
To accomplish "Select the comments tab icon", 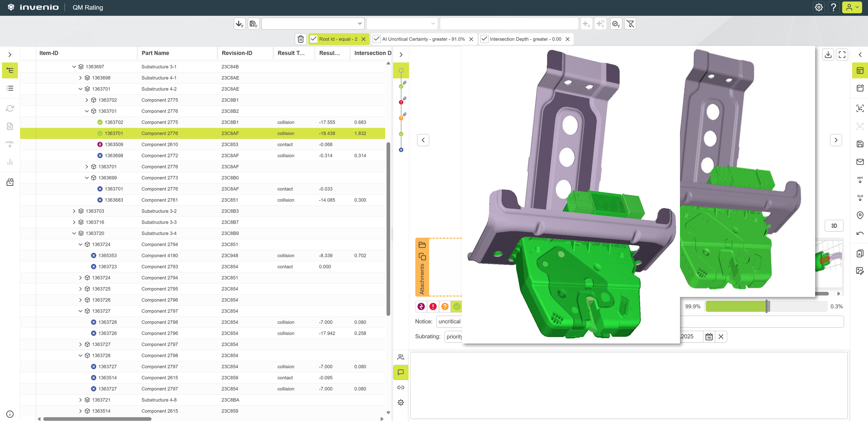I will coord(401,372).
